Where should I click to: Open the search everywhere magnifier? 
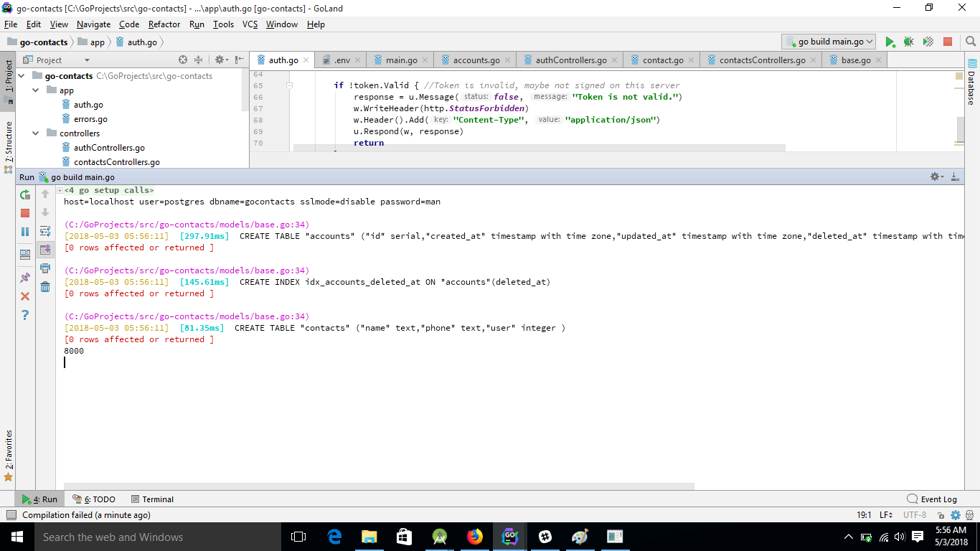[x=971, y=42]
